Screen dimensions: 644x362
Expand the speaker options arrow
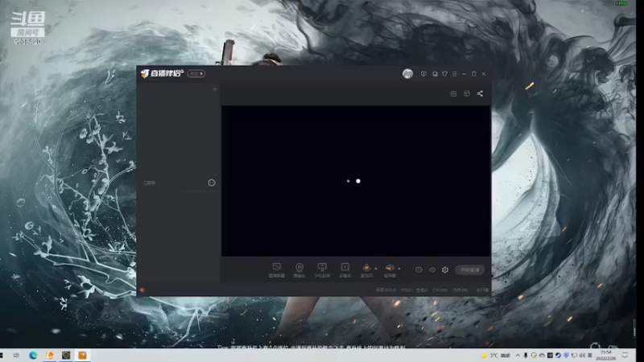pos(399,269)
